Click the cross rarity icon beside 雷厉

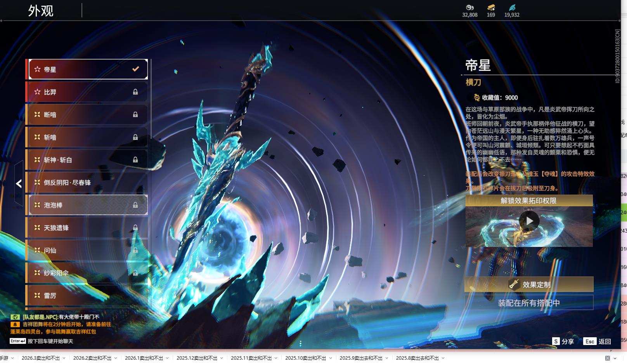[x=37, y=295]
